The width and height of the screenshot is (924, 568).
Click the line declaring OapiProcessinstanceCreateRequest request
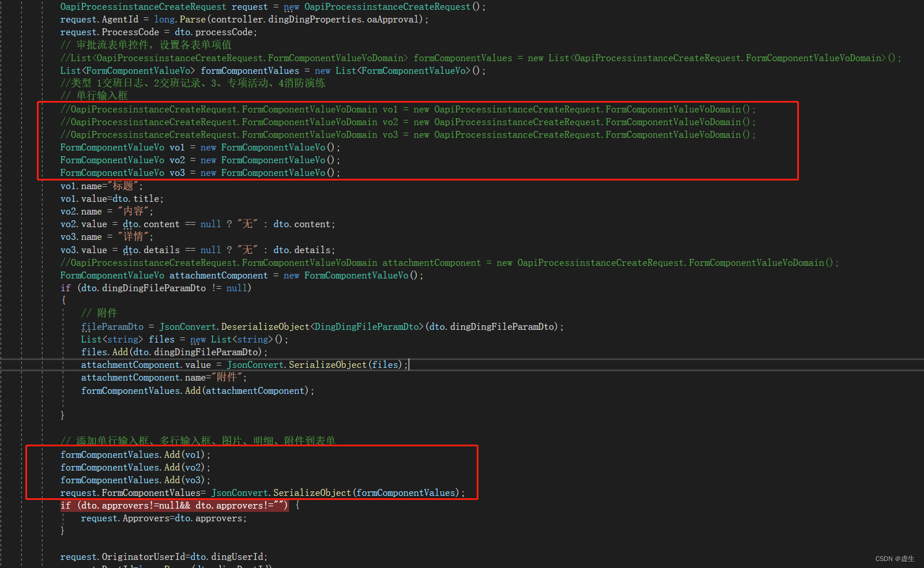tap(273, 7)
